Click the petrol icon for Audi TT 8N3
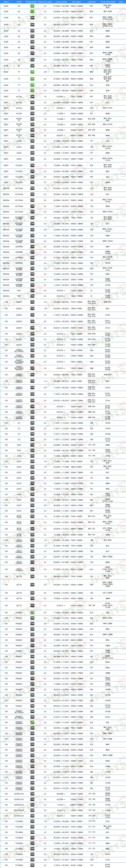The image size is (126, 868). click(32, 72)
